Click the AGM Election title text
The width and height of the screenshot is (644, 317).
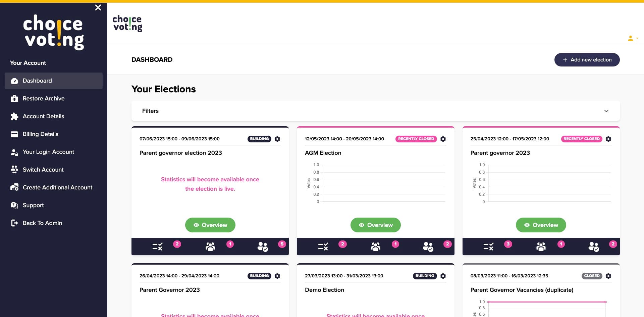pyautogui.click(x=323, y=153)
